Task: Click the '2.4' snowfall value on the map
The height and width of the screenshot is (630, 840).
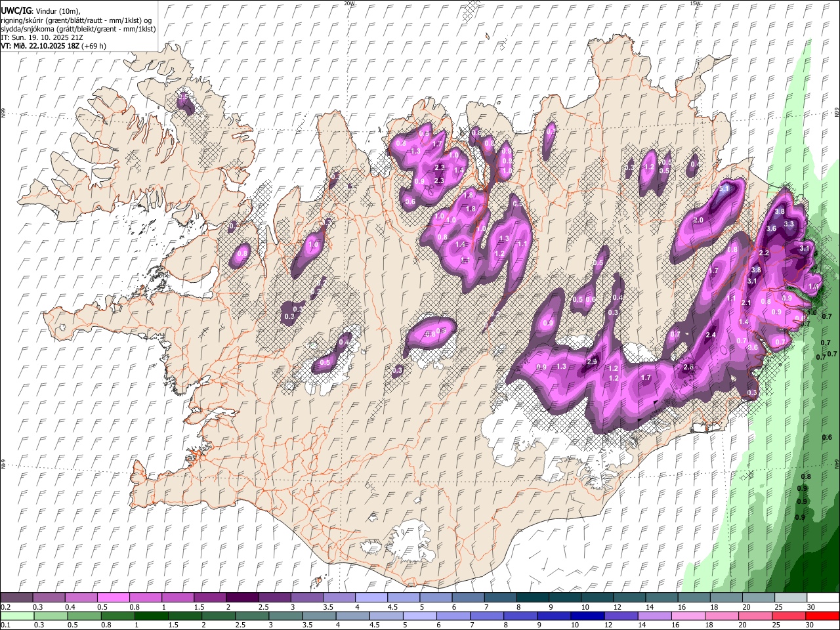Action: pyautogui.click(x=711, y=335)
